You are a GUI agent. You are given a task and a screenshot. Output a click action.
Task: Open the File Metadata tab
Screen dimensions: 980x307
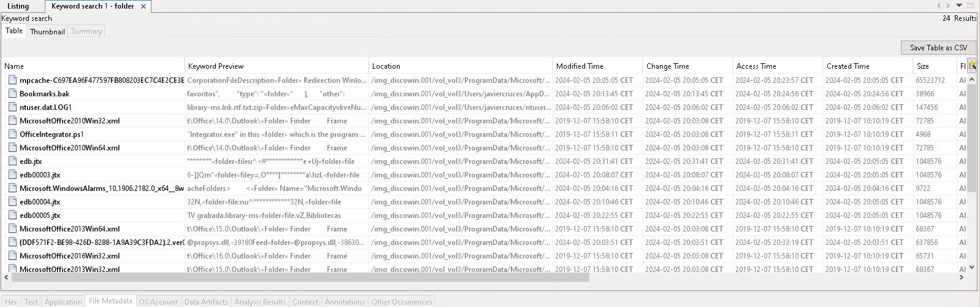[110, 301]
